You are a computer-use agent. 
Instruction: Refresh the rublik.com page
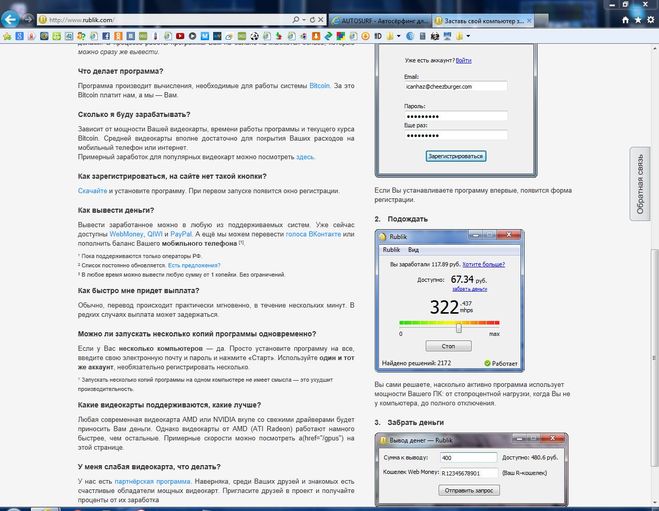312,20
